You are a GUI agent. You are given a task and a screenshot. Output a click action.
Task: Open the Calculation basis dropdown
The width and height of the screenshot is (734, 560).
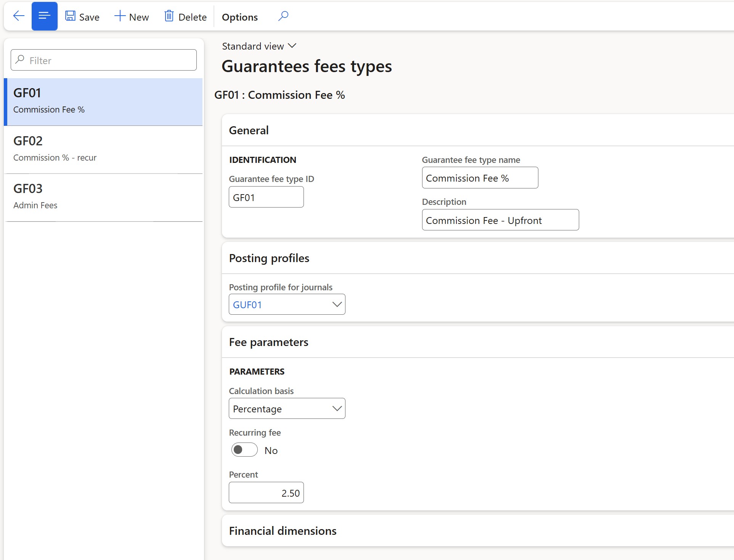[337, 409]
